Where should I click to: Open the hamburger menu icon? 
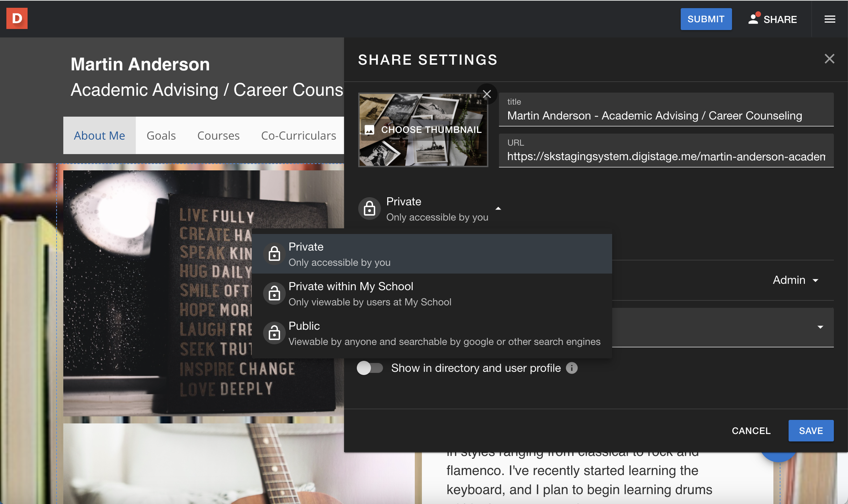tap(830, 19)
